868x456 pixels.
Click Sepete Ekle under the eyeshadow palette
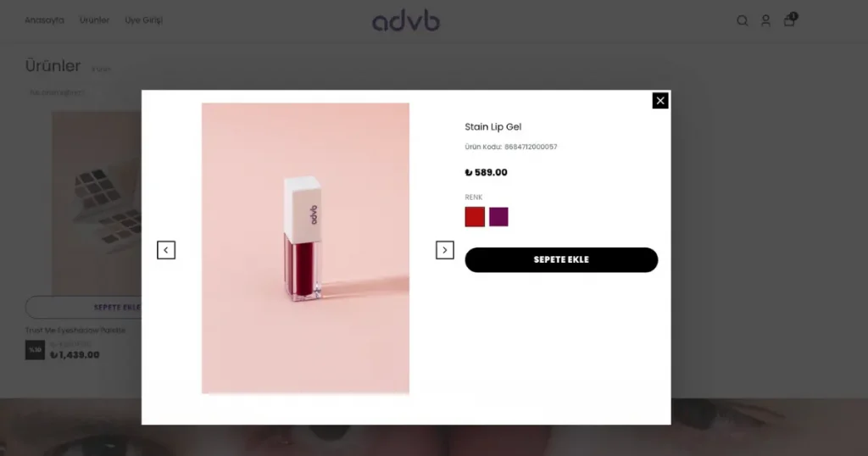[x=83, y=307]
